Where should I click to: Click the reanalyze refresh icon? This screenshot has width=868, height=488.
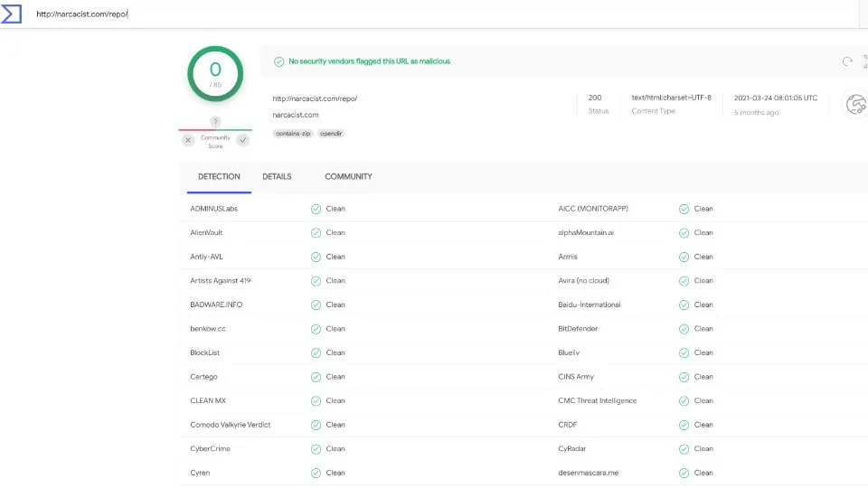point(847,61)
